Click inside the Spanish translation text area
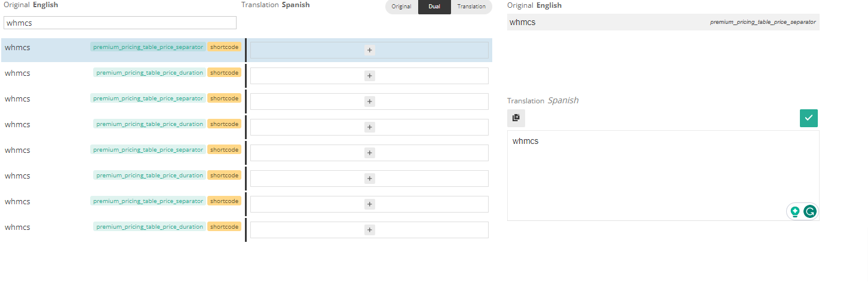Image resolution: width=868 pixels, height=292 pixels. [x=663, y=176]
